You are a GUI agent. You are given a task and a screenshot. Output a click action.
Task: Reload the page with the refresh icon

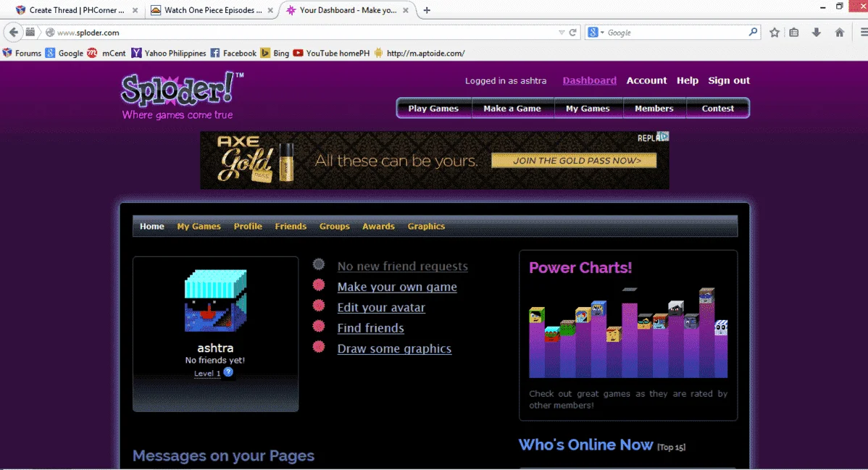pos(573,33)
